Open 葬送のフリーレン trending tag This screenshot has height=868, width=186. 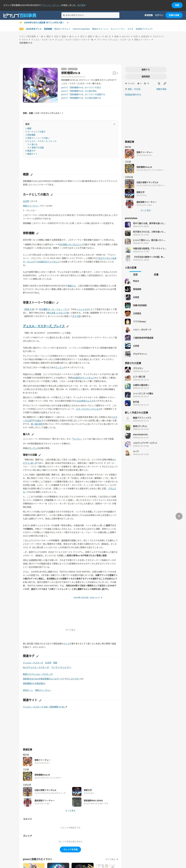pos(100,29)
